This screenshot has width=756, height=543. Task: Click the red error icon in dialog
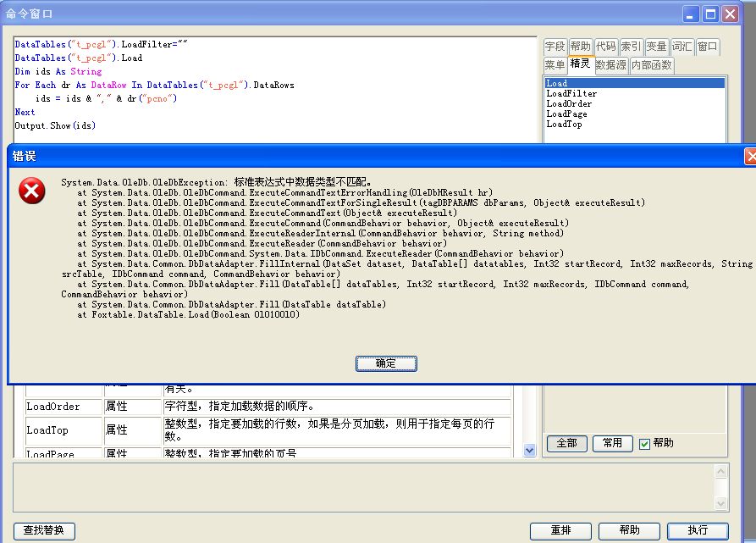(32, 192)
